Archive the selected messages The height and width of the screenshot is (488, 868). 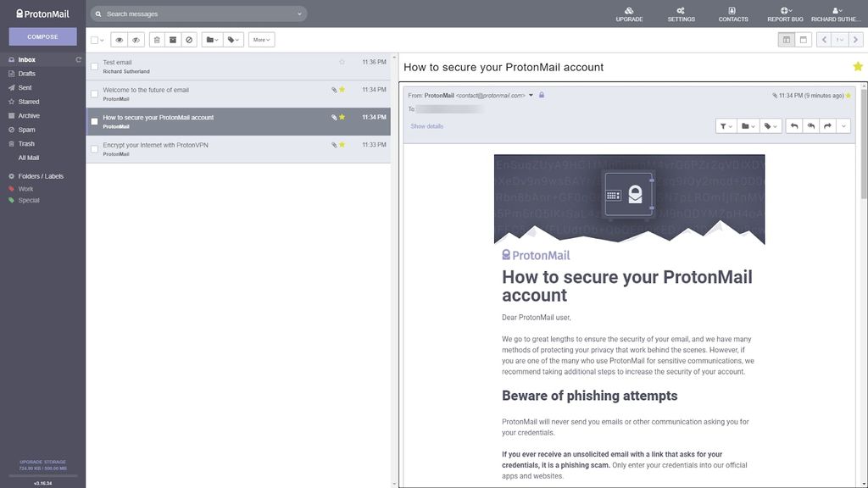(x=173, y=39)
